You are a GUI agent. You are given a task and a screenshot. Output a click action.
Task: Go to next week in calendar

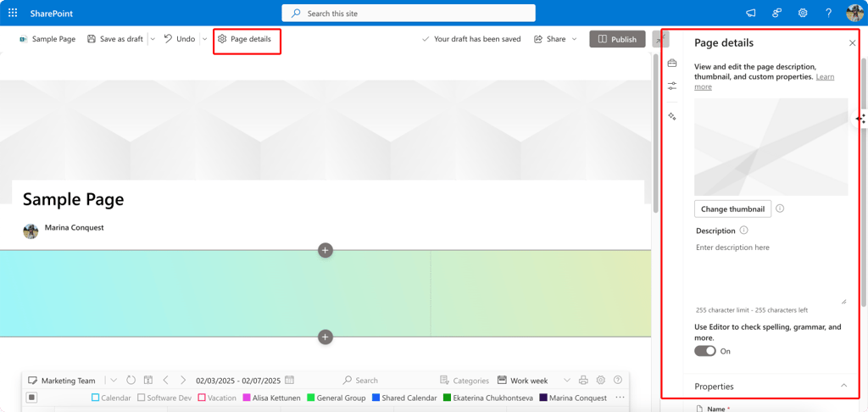(x=183, y=380)
